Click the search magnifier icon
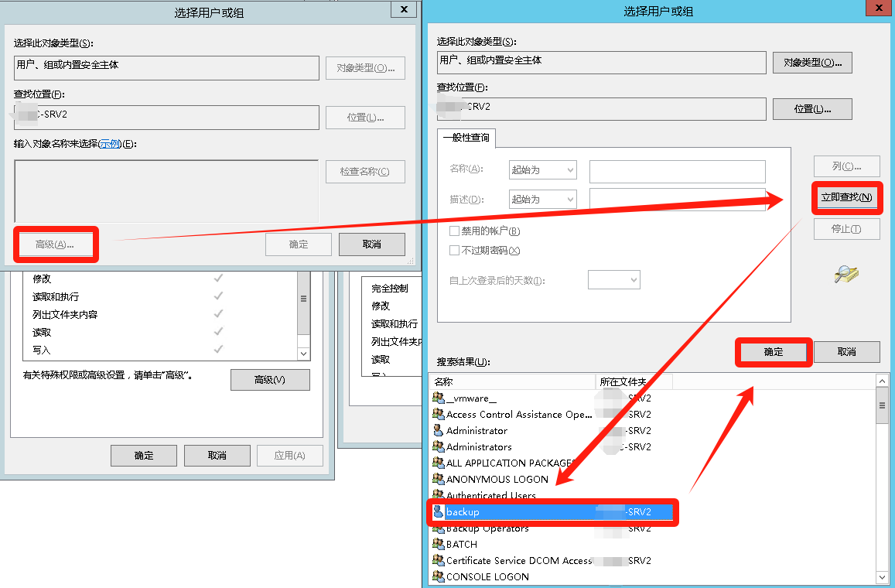Viewport: 895px width, 588px height. (846, 274)
